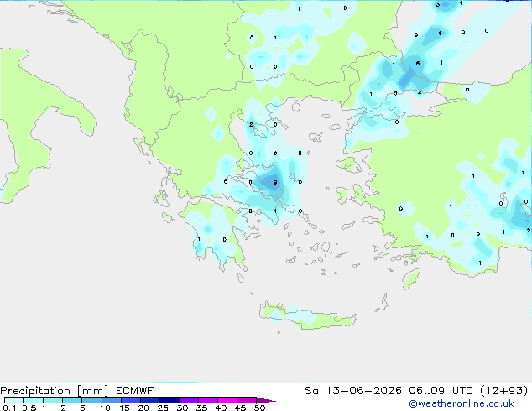Click the '6' precipitation value on the map
This screenshot has height=411, width=532.
tap(418, 64)
